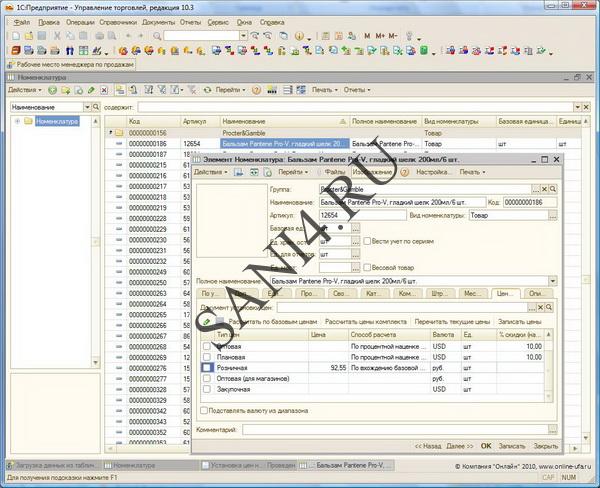Click the green database cylinder icon

(x=424, y=51)
